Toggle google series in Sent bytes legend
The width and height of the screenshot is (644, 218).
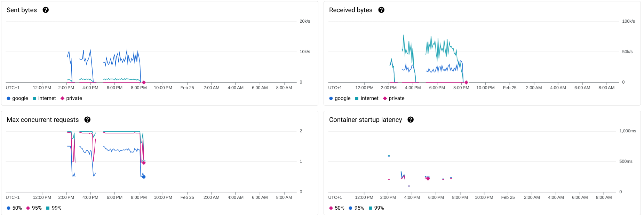[17, 99]
